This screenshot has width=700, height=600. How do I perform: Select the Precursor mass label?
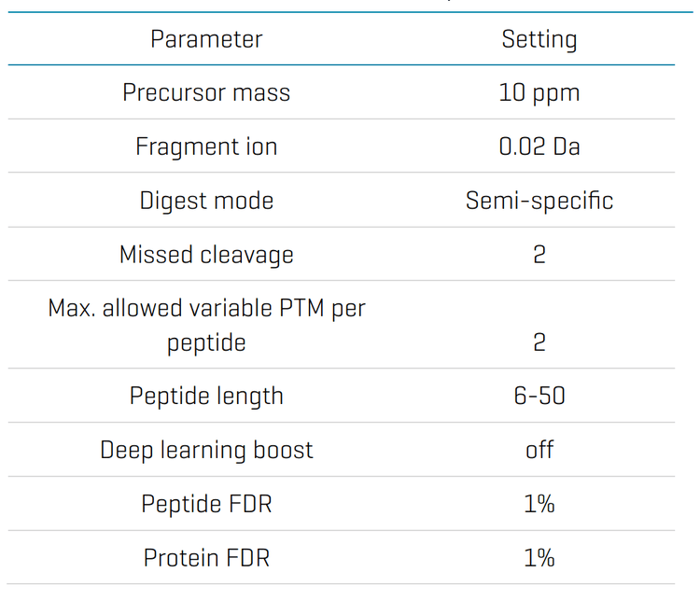coord(206,93)
